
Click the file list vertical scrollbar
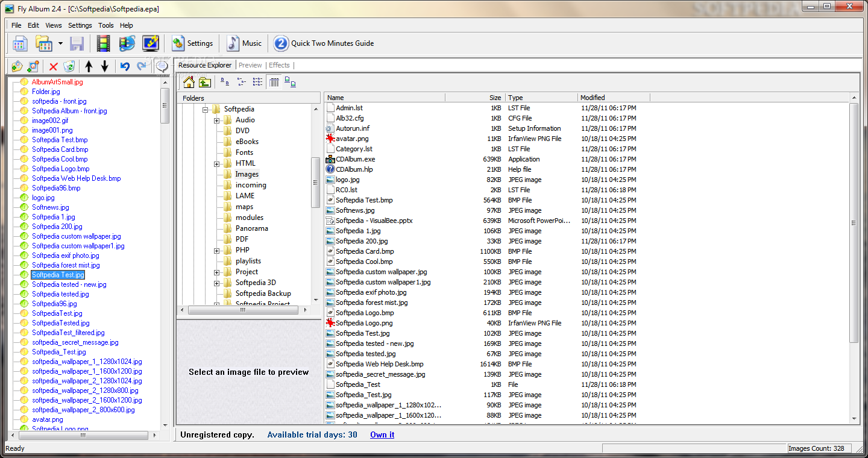tap(854, 223)
